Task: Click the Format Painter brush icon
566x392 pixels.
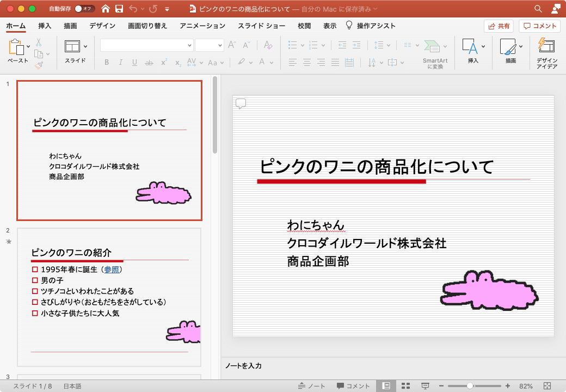Action: pyautogui.click(x=39, y=65)
